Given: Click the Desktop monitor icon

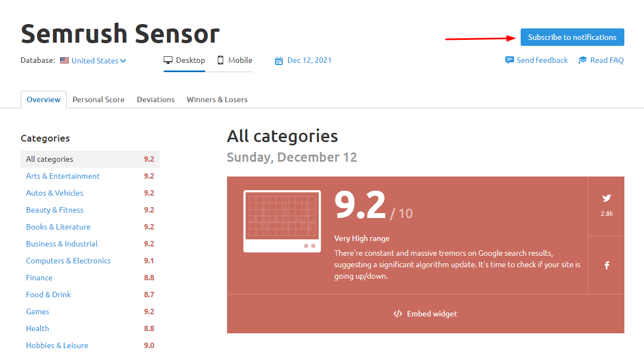Looking at the screenshot, I should pos(168,60).
